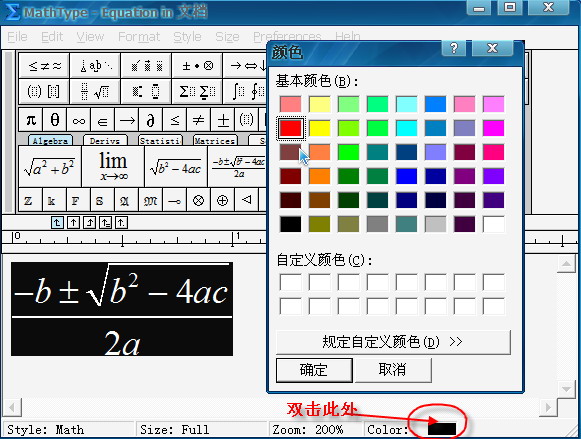Open the summation templates palette
581x439 pixels.
click(197, 91)
